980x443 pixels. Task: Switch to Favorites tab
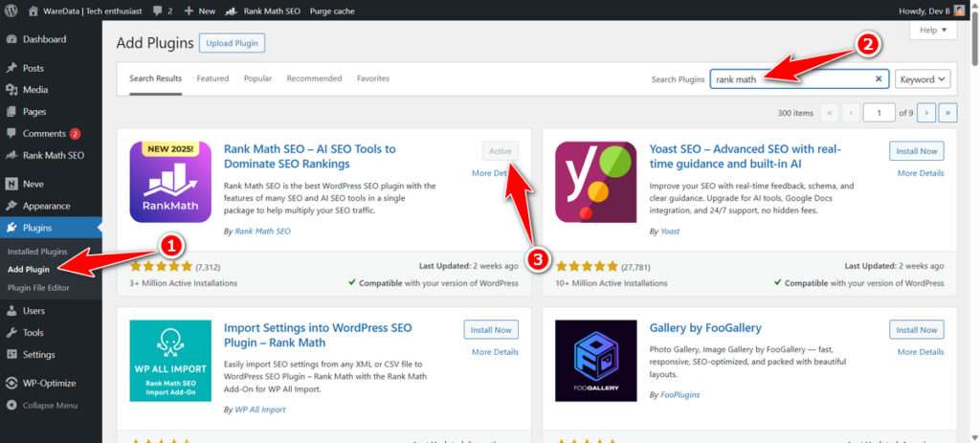tap(373, 78)
